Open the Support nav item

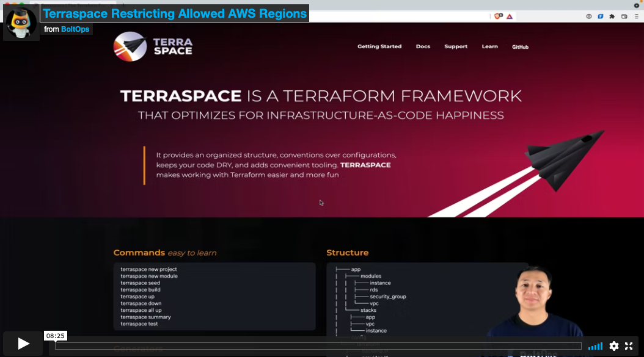click(455, 46)
